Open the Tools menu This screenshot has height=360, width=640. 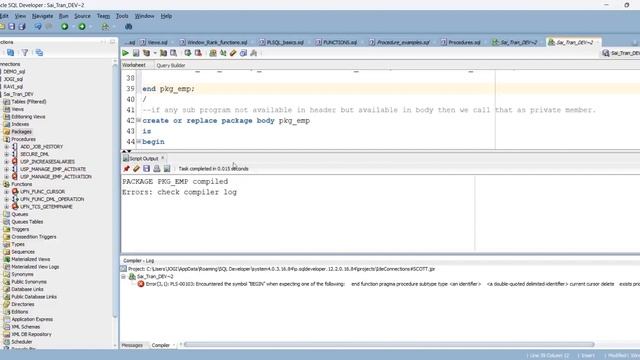click(122, 16)
